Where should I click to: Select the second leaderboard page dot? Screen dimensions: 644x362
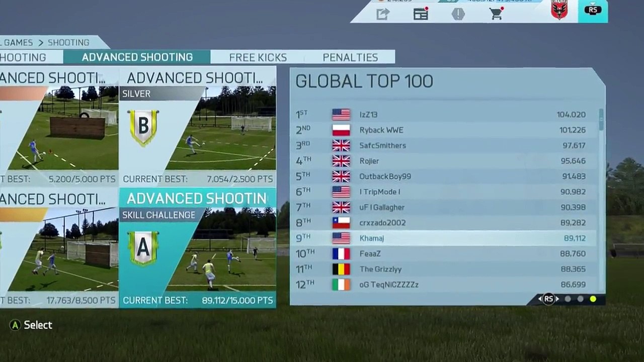click(x=581, y=299)
